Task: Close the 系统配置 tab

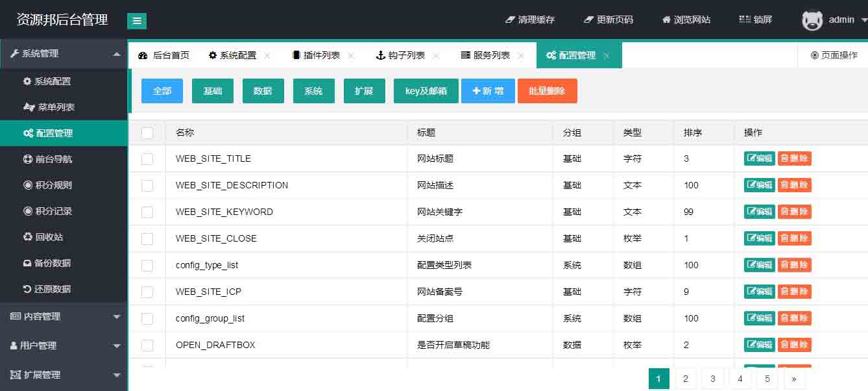Action: (267, 56)
